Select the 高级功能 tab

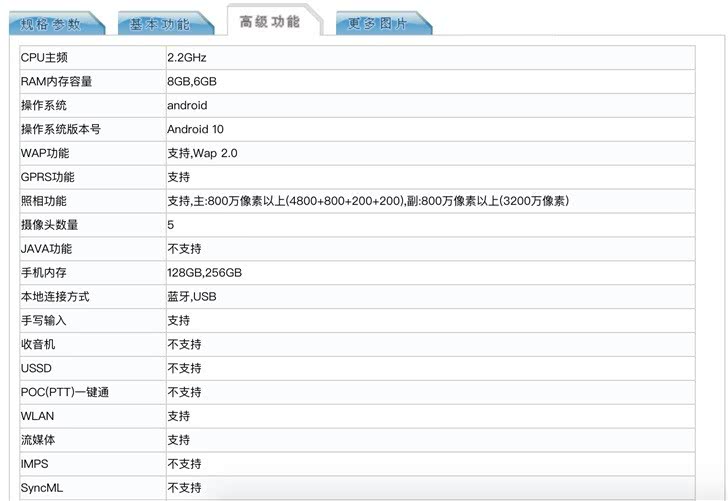(273, 21)
